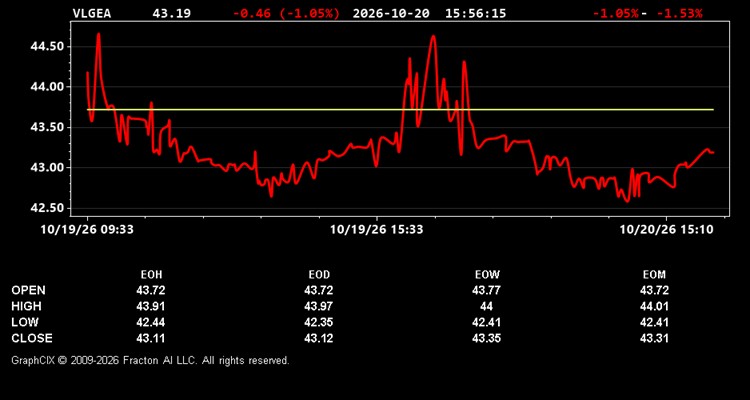Select the last price 43.19 in header

[171, 13]
